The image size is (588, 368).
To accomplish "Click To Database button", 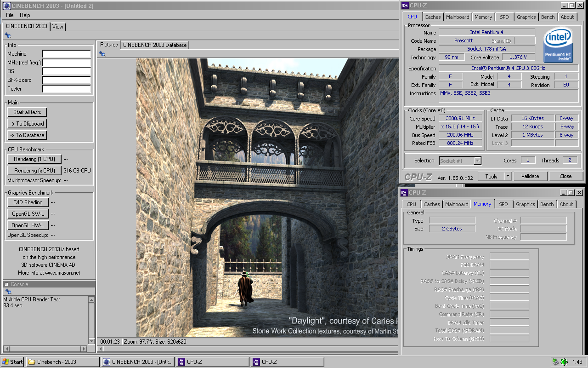I will (27, 135).
